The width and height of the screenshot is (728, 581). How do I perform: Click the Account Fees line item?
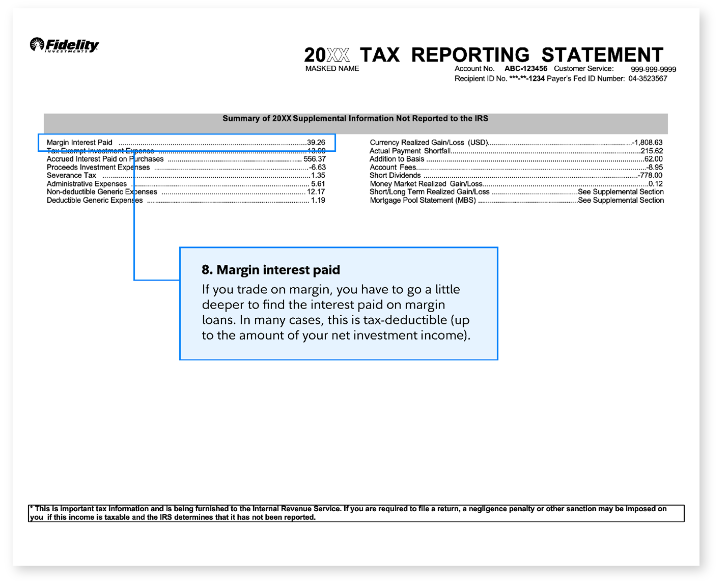coord(393,167)
